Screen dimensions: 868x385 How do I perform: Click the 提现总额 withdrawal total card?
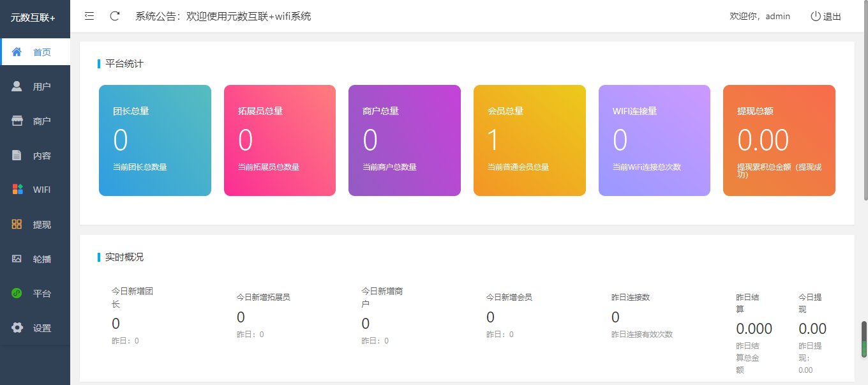point(779,140)
